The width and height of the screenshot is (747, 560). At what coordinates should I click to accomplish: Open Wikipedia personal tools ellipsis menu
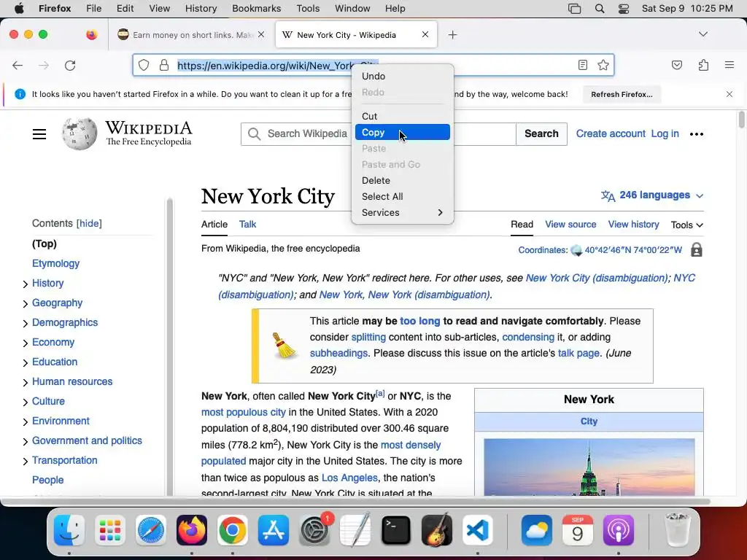(x=697, y=134)
